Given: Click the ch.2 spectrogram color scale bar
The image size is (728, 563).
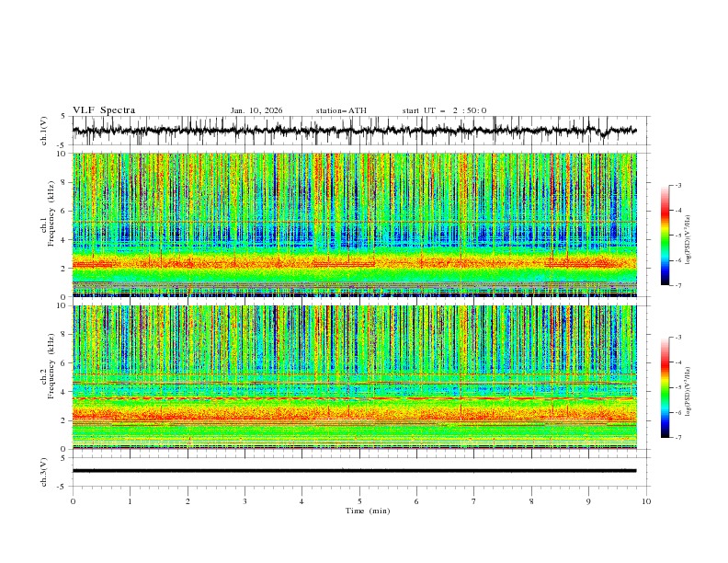Looking at the screenshot, I should [x=665, y=387].
